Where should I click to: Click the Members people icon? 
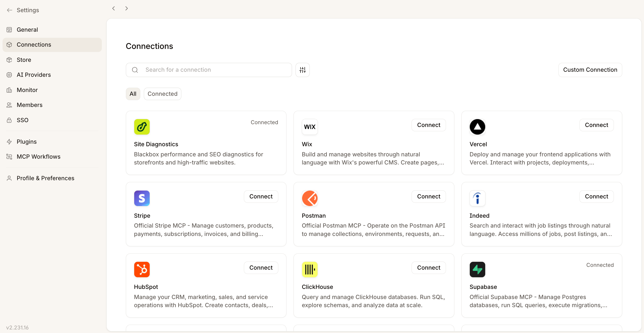(9, 105)
